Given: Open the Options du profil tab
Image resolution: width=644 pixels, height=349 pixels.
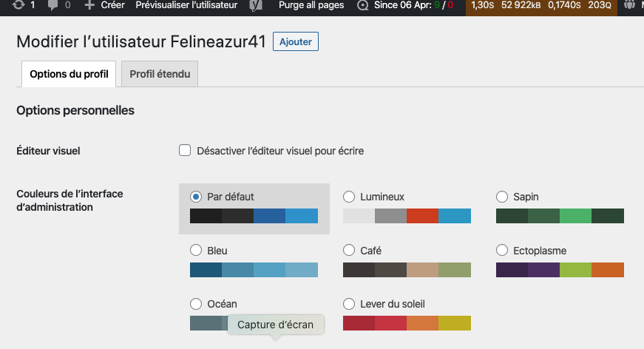Looking at the screenshot, I should [69, 74].
